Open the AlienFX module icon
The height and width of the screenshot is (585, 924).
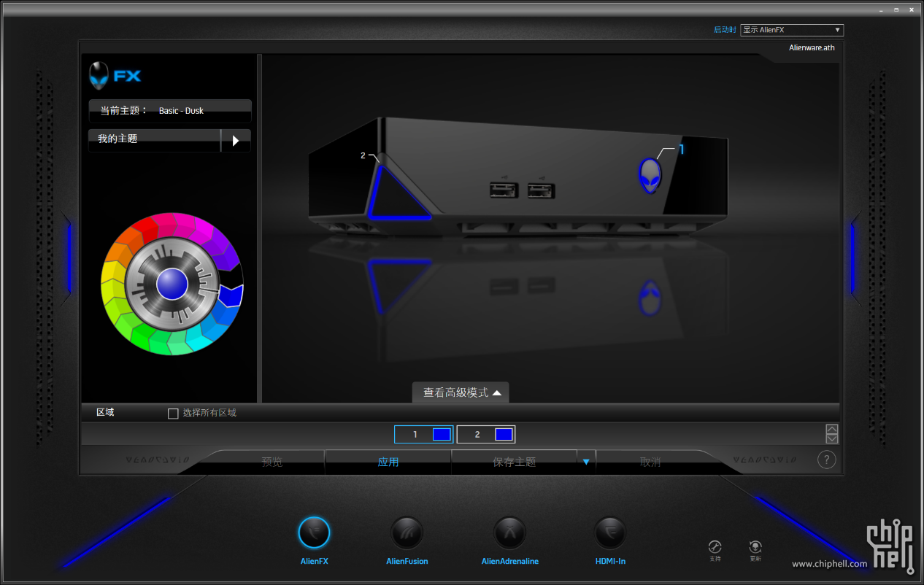click(x=314, y=532)
